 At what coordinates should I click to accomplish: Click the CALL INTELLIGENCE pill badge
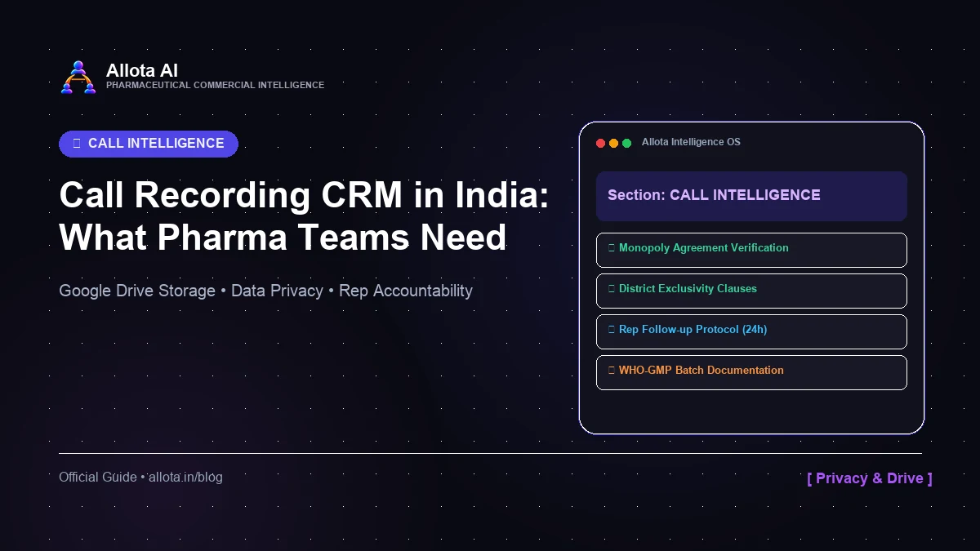coord(149,144)
